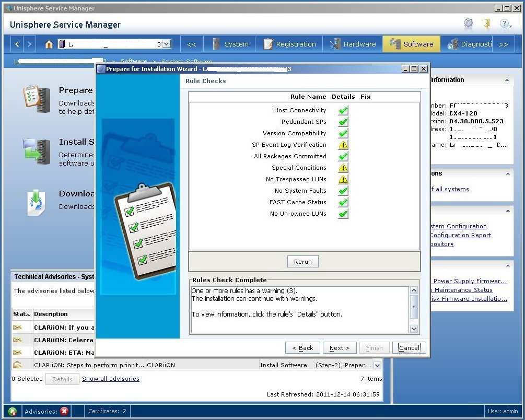The height and width of the screenshot is (420, 525).
Task: Open FAST Cache Status details checkmark
Action: tap(343, 202)
